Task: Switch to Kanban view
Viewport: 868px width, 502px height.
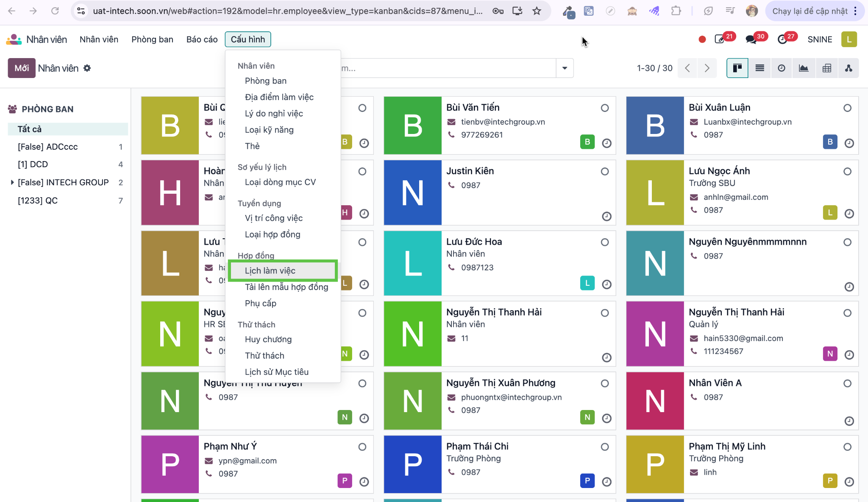Action: point(737,68)
